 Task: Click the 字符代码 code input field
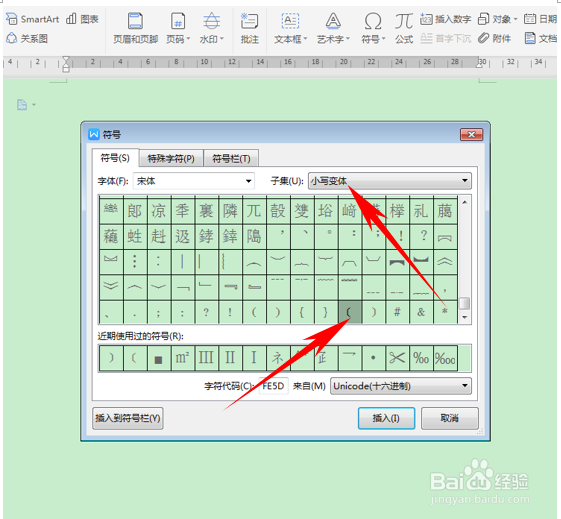tap(273, 386)
